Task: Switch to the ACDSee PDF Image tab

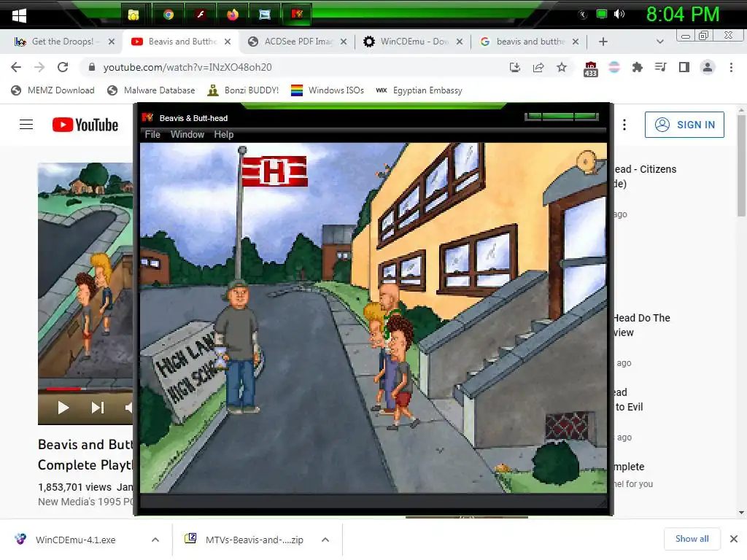Action: [298, 42]
